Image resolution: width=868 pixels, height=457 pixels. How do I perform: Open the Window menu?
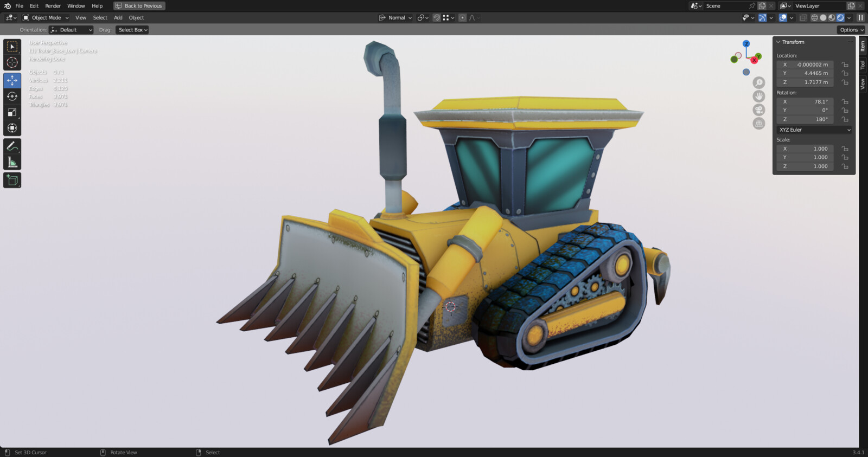76,6
